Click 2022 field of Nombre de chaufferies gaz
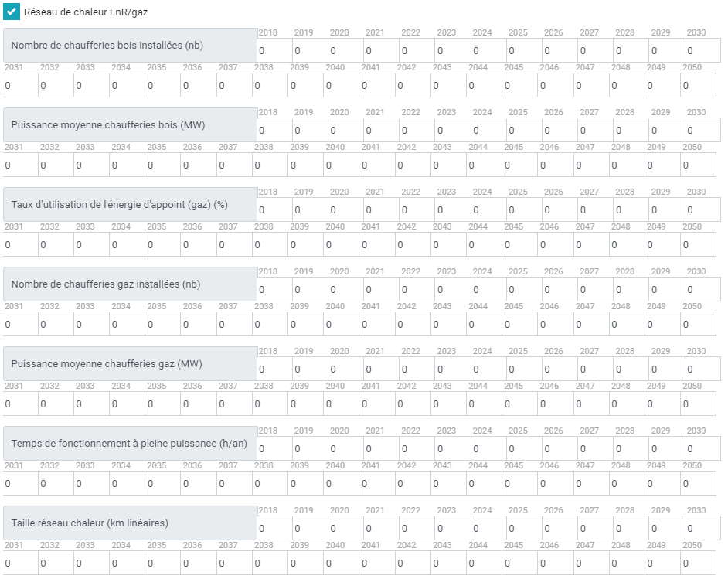Image resolution: width=728 pixels, height=579 pixels. click(x=417, y=290)
